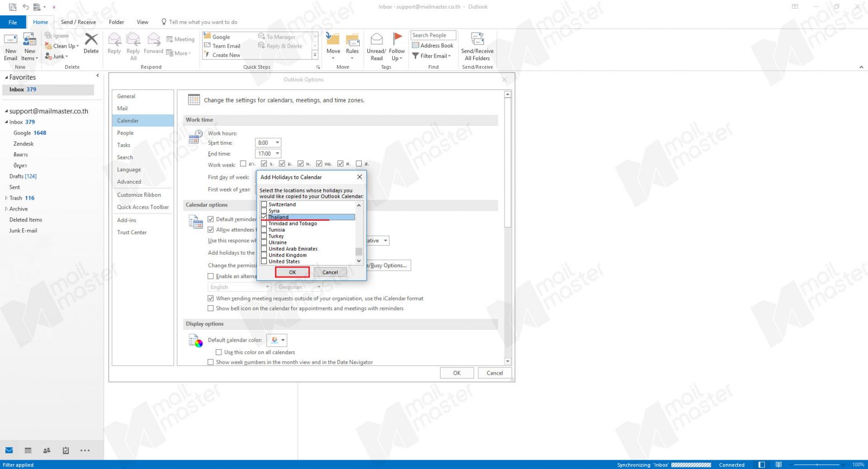Expand the Trash folder
This screenshot has height=469, width=868.
coord(7,198)
